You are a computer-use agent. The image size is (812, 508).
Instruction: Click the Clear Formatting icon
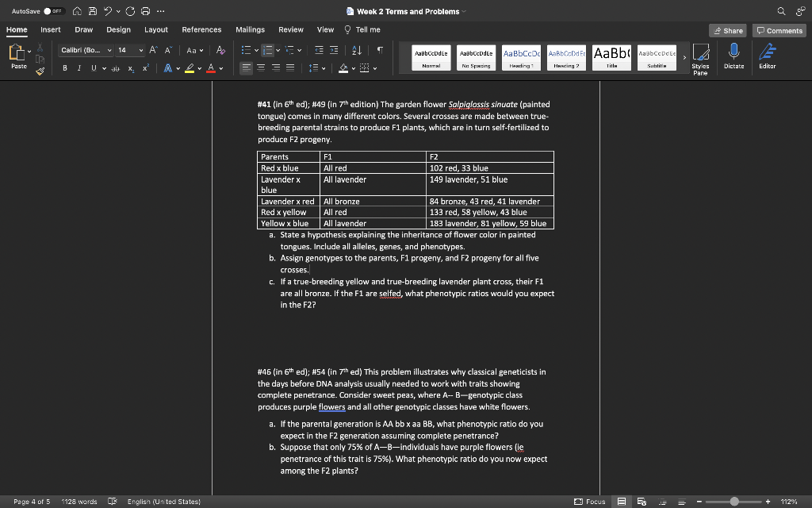point(220,50)
